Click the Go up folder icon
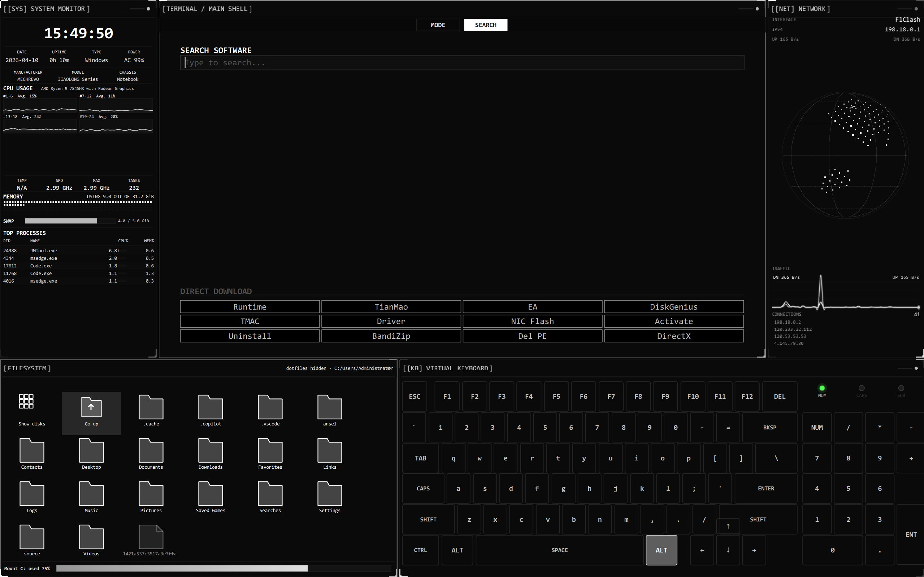The image size is (924, 577). coord(91,407)
